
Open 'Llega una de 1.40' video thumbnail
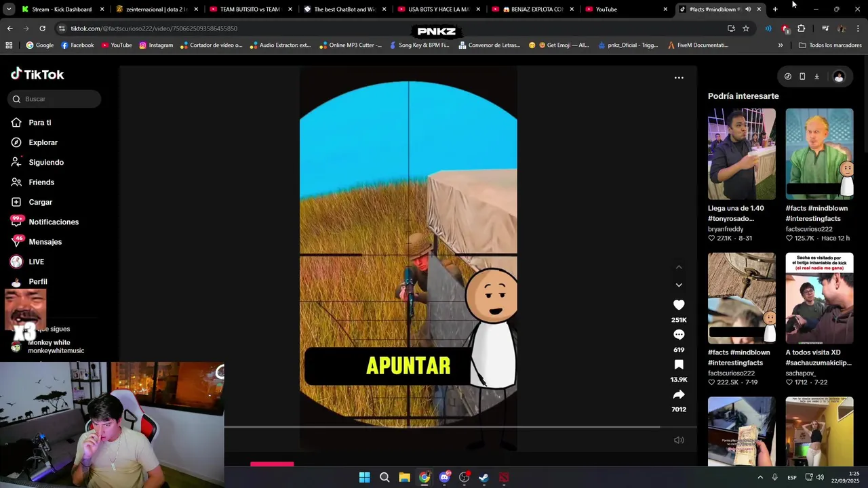click(742, 154)
